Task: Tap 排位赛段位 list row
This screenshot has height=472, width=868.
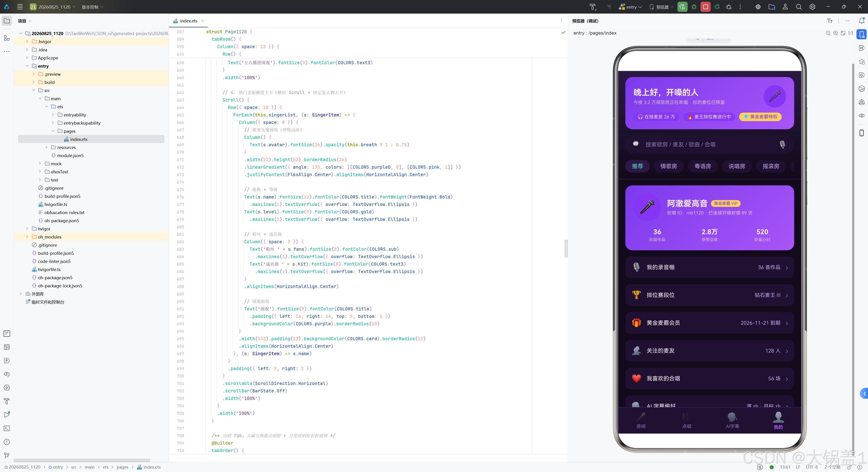Action: point(709,295)
